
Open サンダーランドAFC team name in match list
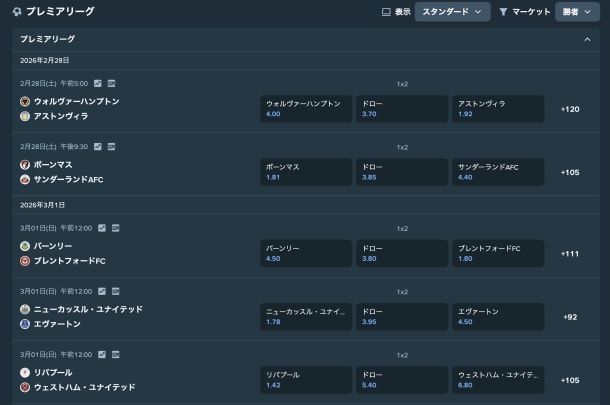pos(68,179)
